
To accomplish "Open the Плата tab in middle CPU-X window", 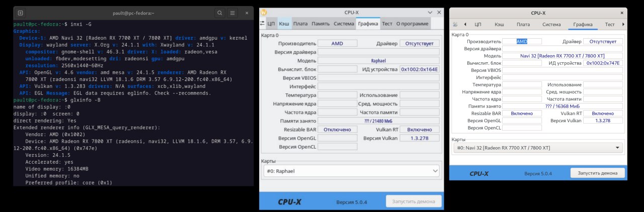I will pos(300,24).
